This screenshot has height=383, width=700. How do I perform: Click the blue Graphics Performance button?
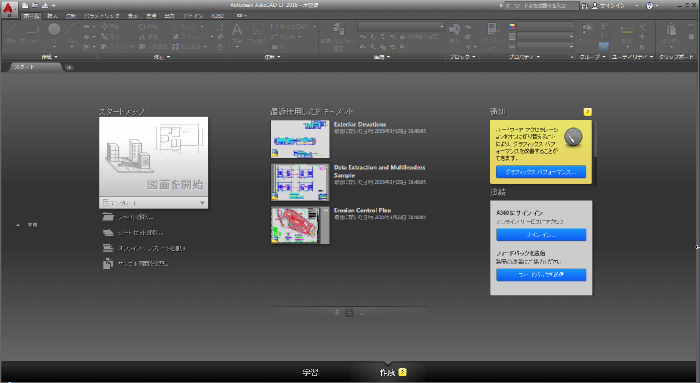click(x=541, y=172)
